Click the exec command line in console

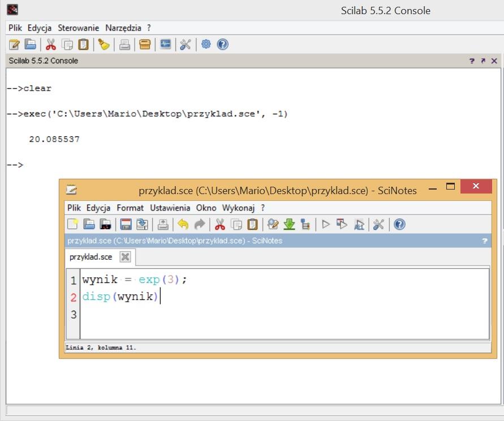point(147,114)
